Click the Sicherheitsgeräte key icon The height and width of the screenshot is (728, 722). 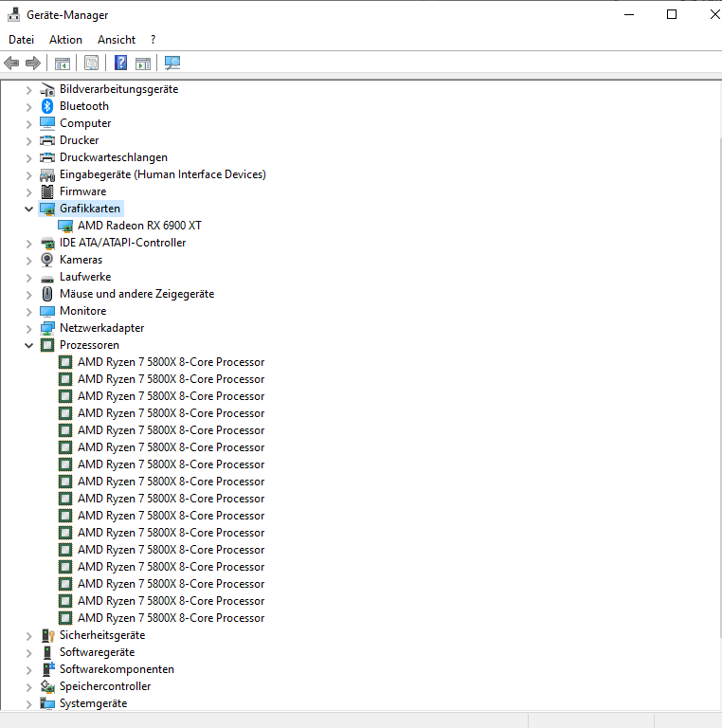pos(47,635)
